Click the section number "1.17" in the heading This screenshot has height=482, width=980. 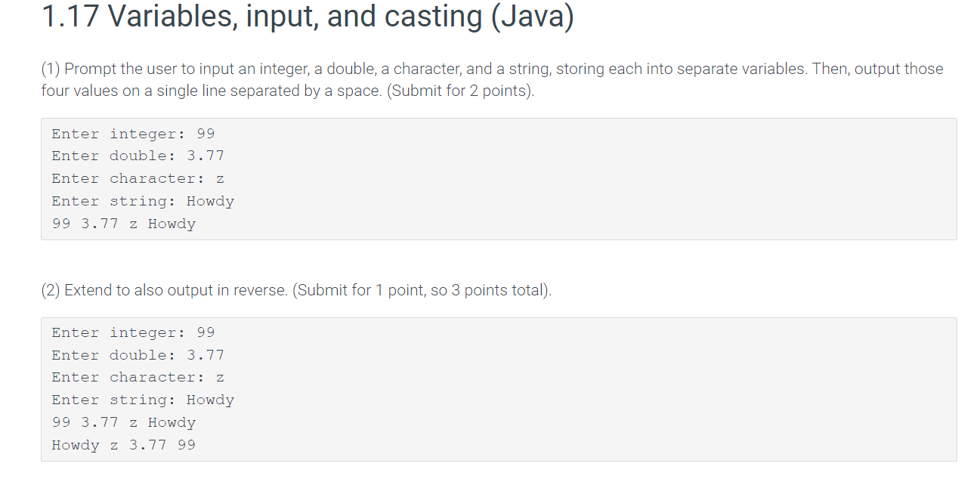pos(70,18)
